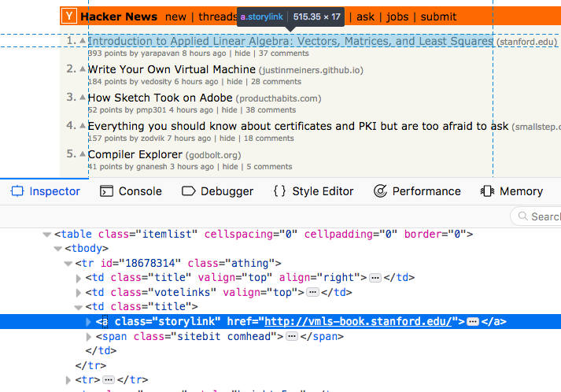The image size is (561, 392).
Task: Collapse the tbody node
Action: click(57, 249)
